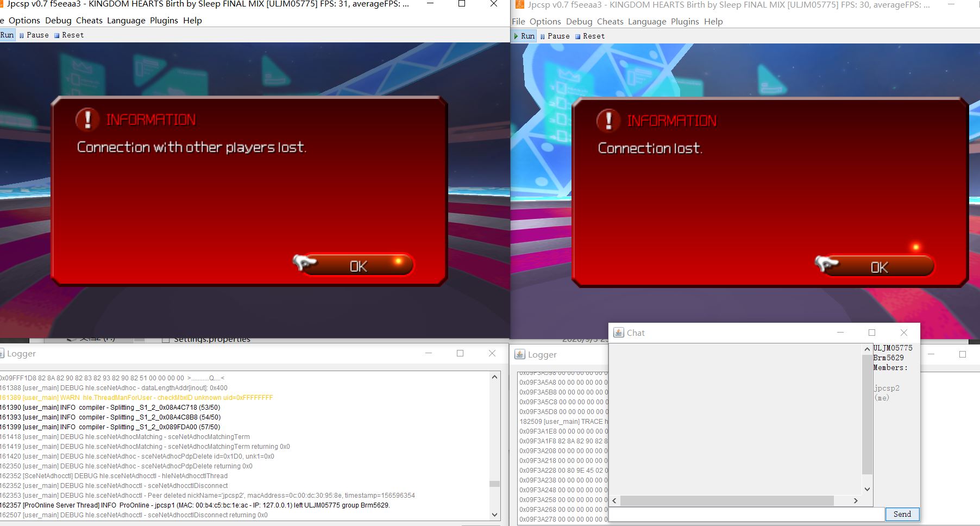
Task: Open the Plugins menu in the right Jpcsp window
Action: [684, 21]
